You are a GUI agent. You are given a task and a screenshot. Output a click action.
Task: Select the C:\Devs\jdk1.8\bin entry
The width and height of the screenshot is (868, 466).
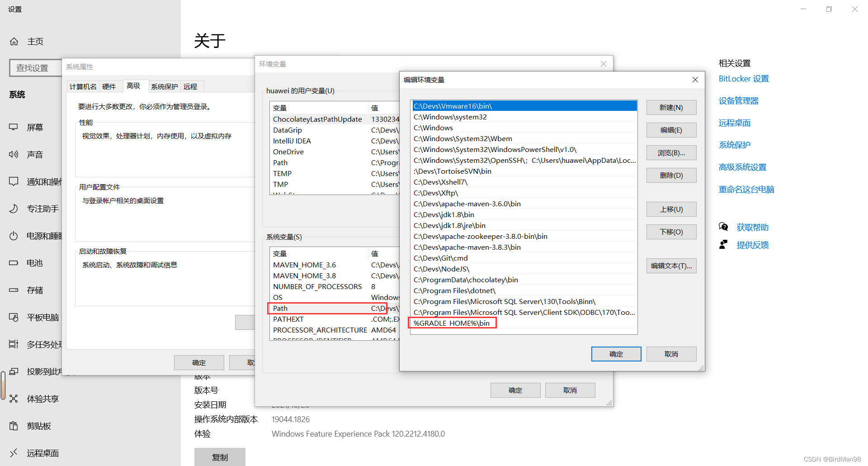pyautogui.click(x=524, y=214)
